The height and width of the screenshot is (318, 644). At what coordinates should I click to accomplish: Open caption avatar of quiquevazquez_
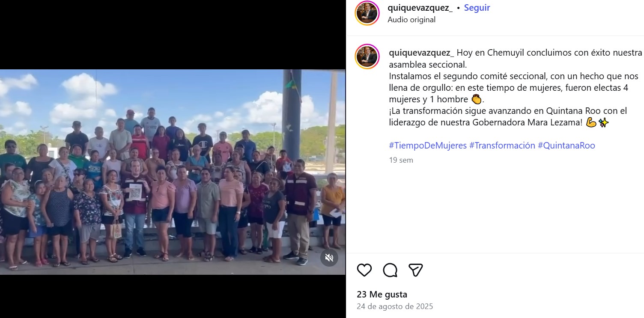pos(367,56)
